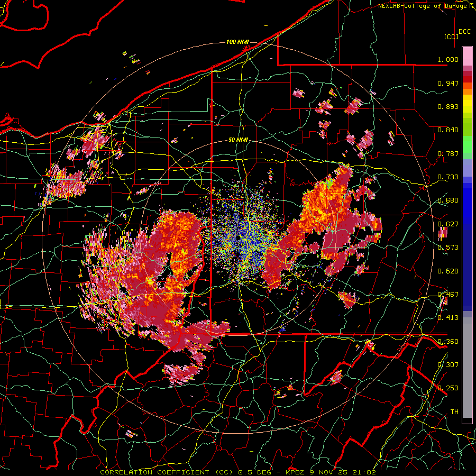
Task: Select the 0.627 legend value
Action: pos(448,224)
